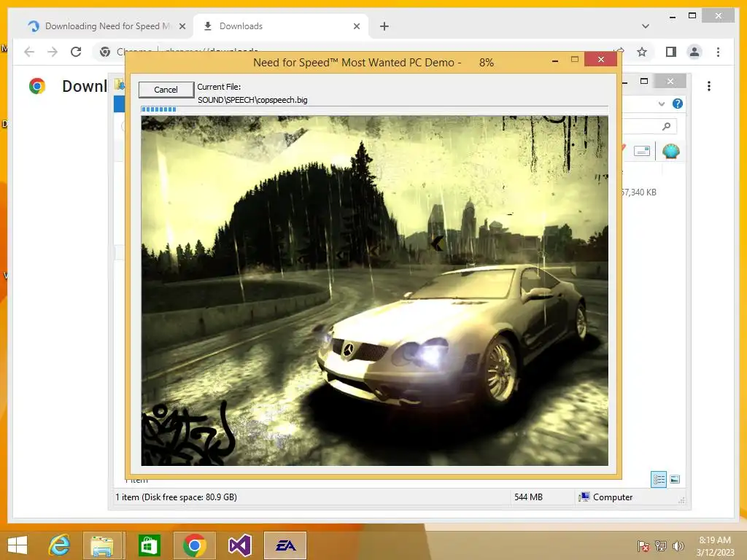
Task: Click '1 item (Disk free space: 80.9 GB)' text
Action: click(x=176, y=497)
